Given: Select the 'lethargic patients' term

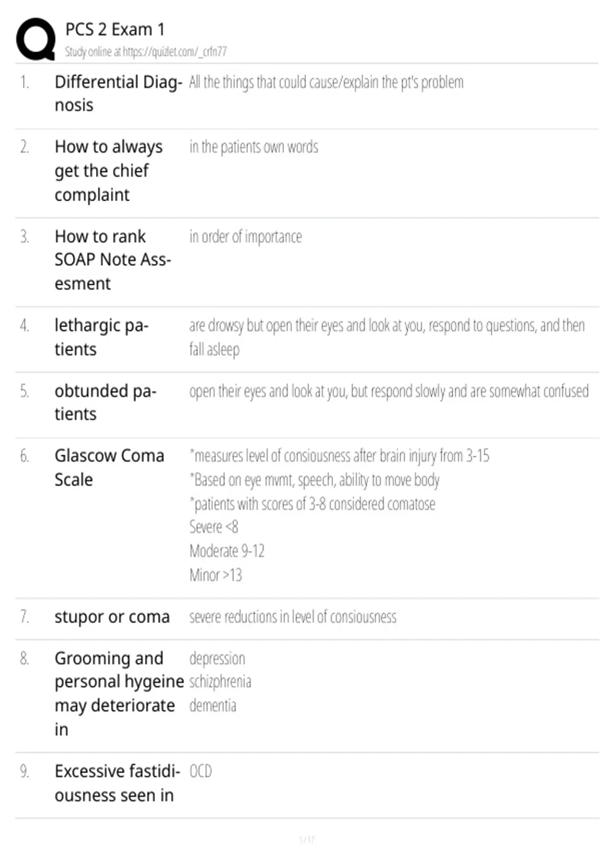Looking at the screenshot, I should (x=102, y=337).
